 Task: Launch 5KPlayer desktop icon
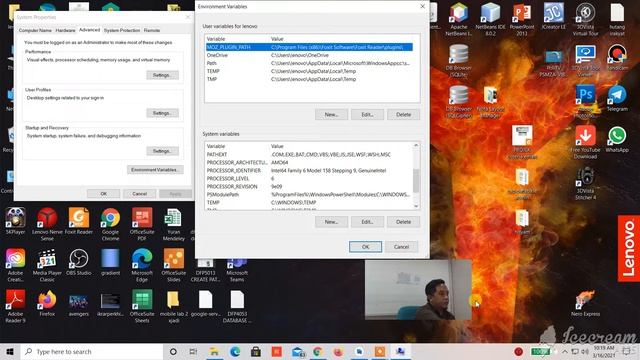coord(16,221)
